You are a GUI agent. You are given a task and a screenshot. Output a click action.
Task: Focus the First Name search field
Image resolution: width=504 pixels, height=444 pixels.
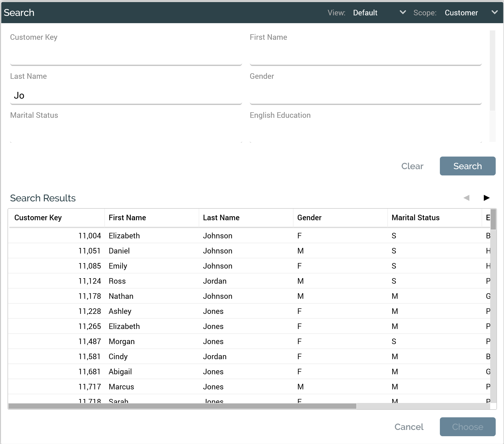point(365,57)
